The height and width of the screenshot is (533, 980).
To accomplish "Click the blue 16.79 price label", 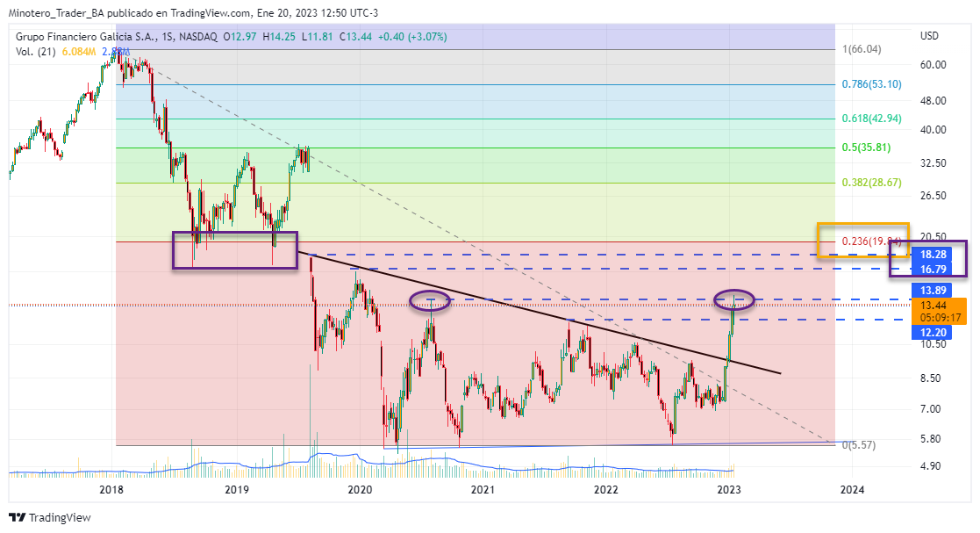I will click(x=934, y=270).
